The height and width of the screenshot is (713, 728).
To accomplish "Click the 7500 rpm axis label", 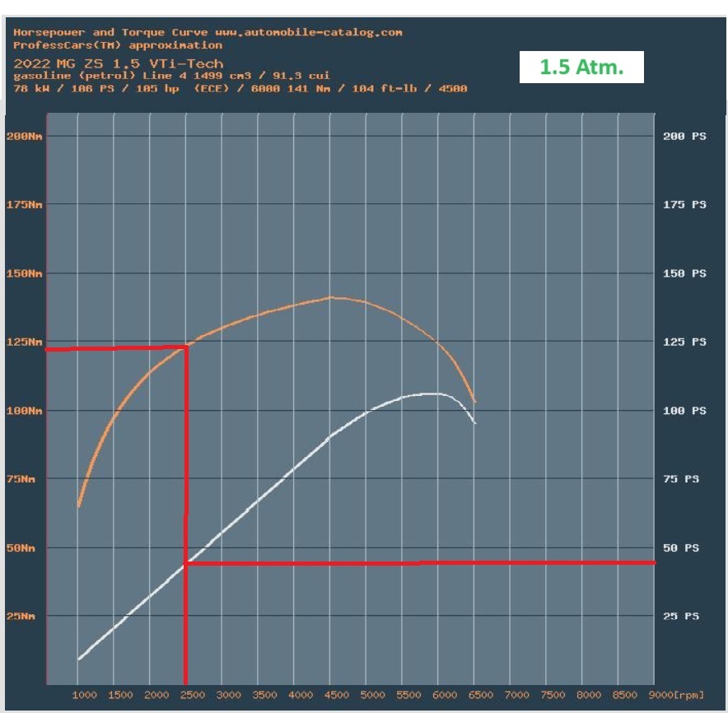I will [553, 695].
